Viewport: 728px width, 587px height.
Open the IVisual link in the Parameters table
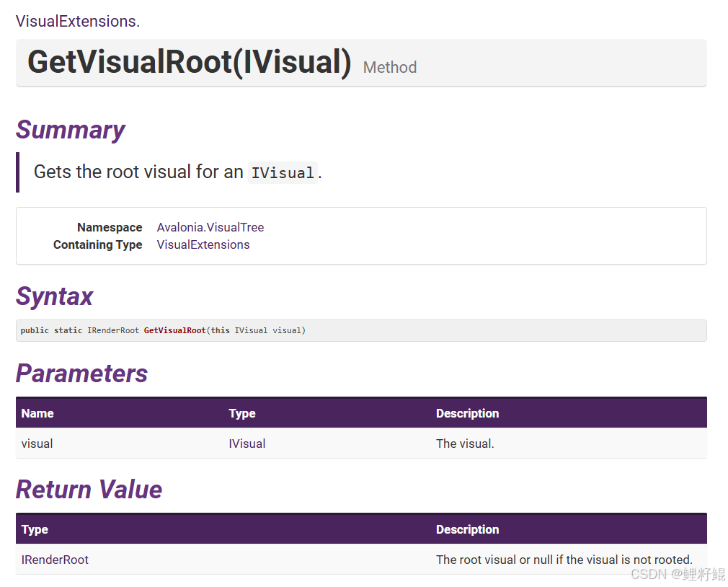coord(247,443)
